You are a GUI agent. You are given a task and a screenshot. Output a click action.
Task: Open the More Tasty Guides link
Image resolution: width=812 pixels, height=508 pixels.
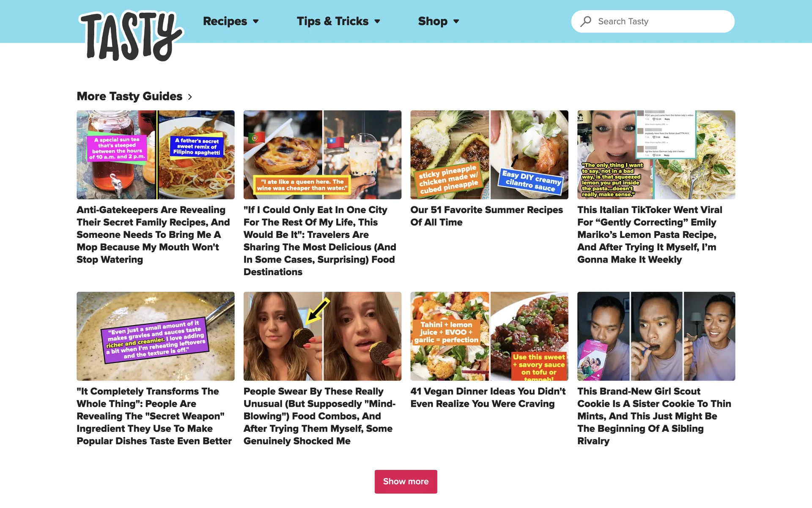coord(129,97)
